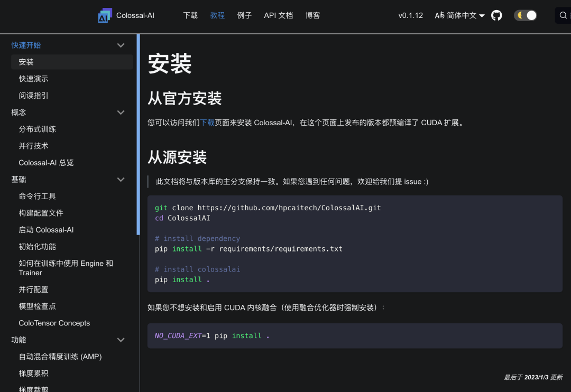The image size is (571, 392).
Task: Open 快速演示 sidebar page
Action: pos(33,79)
